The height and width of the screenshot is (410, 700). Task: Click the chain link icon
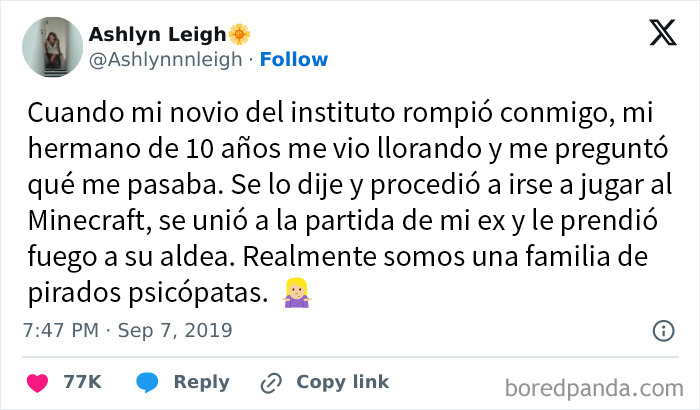[270, 383]
